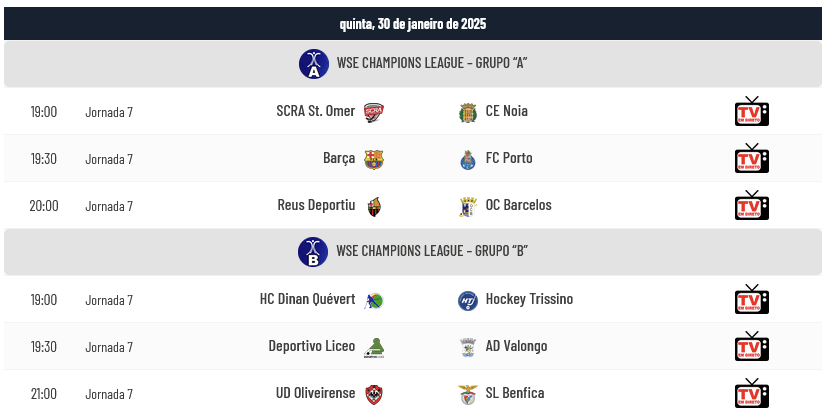The image size is (825, 415).
Task: Click the SL Benfica eagle crest
Action: pos(467,394)
